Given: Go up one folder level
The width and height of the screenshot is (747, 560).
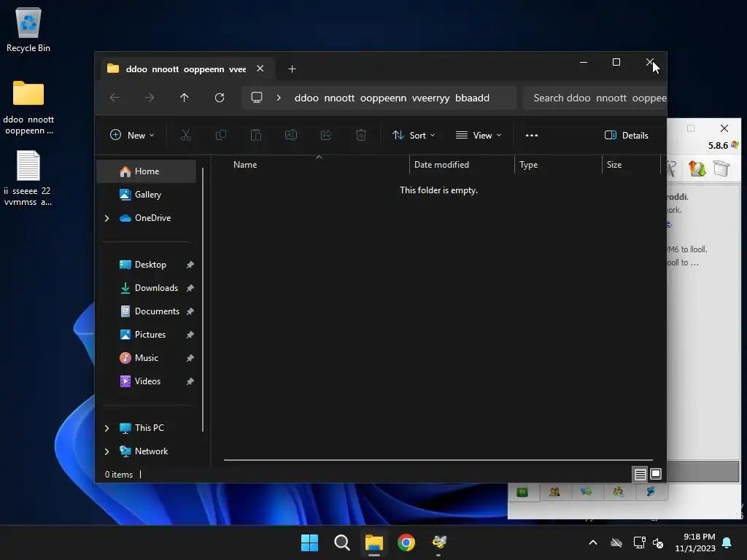Looking at the screenshot, I should point(185,98).
